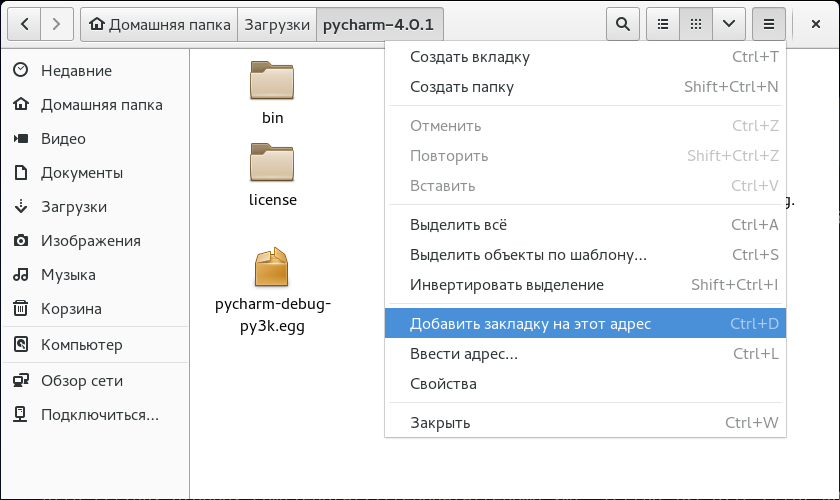The image size is (840, 500).
Task: Select Создать папку menu entry
Action: point(462,87)
